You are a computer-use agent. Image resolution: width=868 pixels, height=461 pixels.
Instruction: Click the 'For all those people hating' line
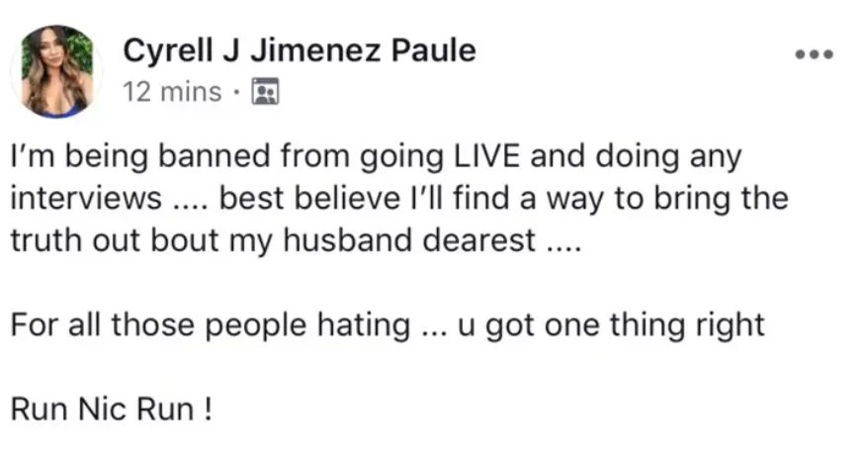pos(211,324)
